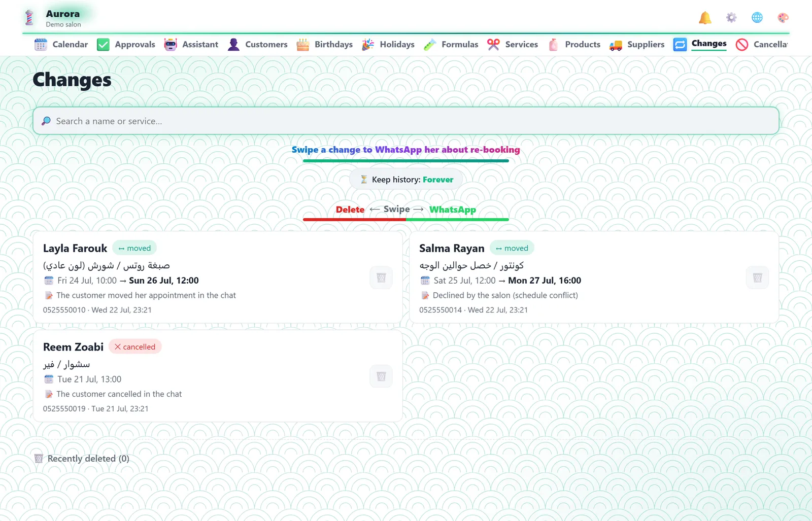The width and height of the screenshot is (812, 521).
Task: Delete Layla Farouk's change with trash icon
Action: [x=381, y=277]
